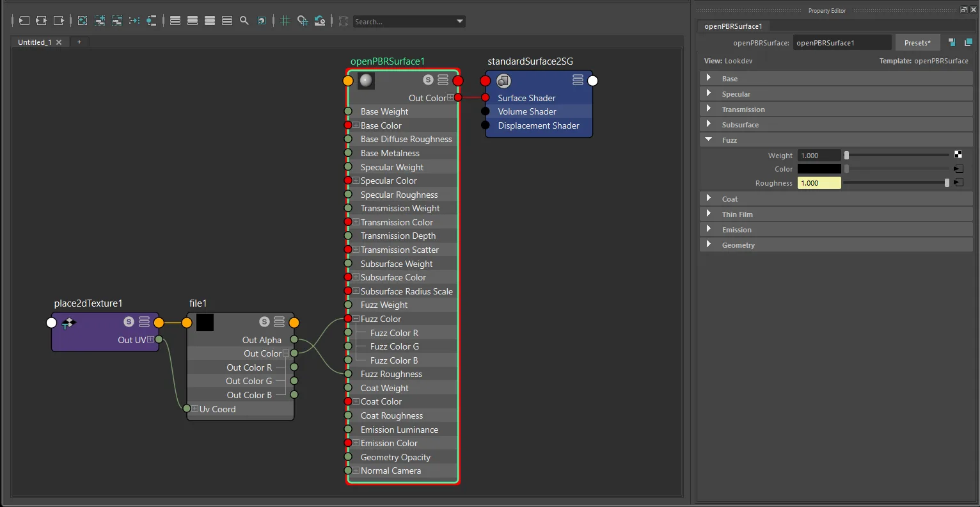Image resolution: width=980 pixels, height=507 pixels.
Task: Select the Surface Shader attribute row
Action: point(539,98)
